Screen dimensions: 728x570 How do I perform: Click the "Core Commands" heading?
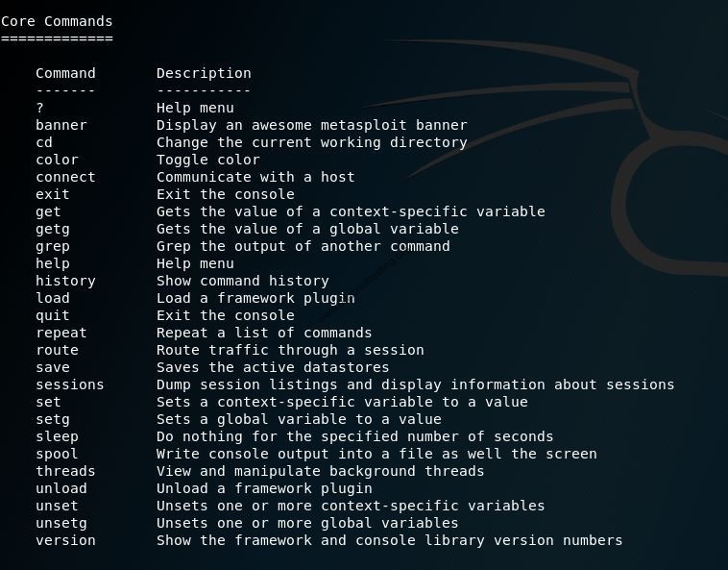(x=57, y=21)
